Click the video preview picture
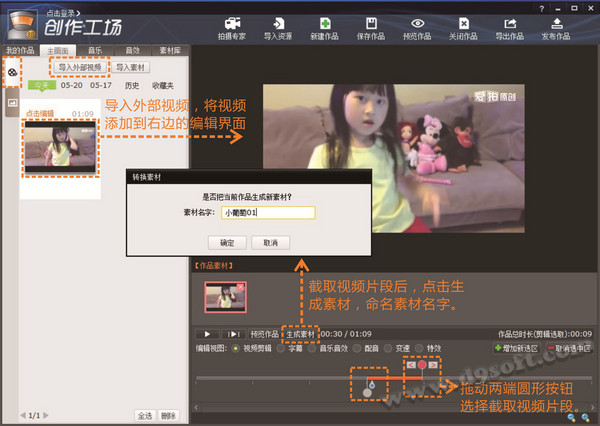This screenshot has width=600, height=426. click(x=394, y=158)
